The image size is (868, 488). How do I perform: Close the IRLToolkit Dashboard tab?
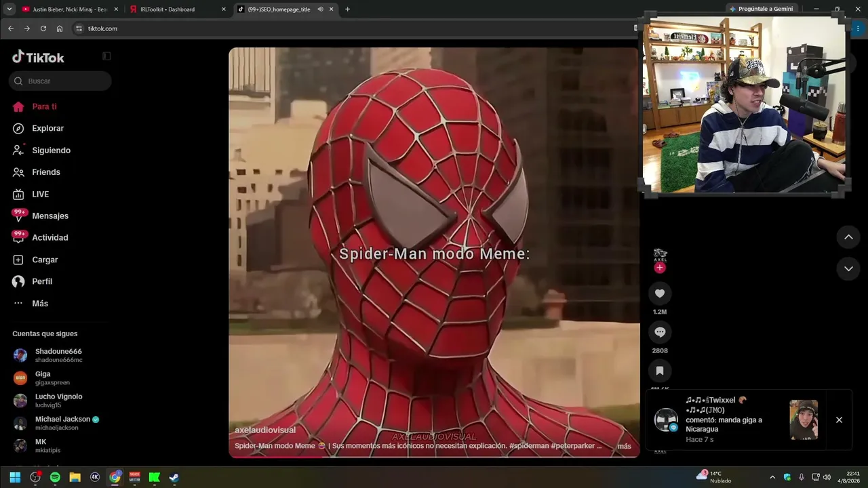224,9
